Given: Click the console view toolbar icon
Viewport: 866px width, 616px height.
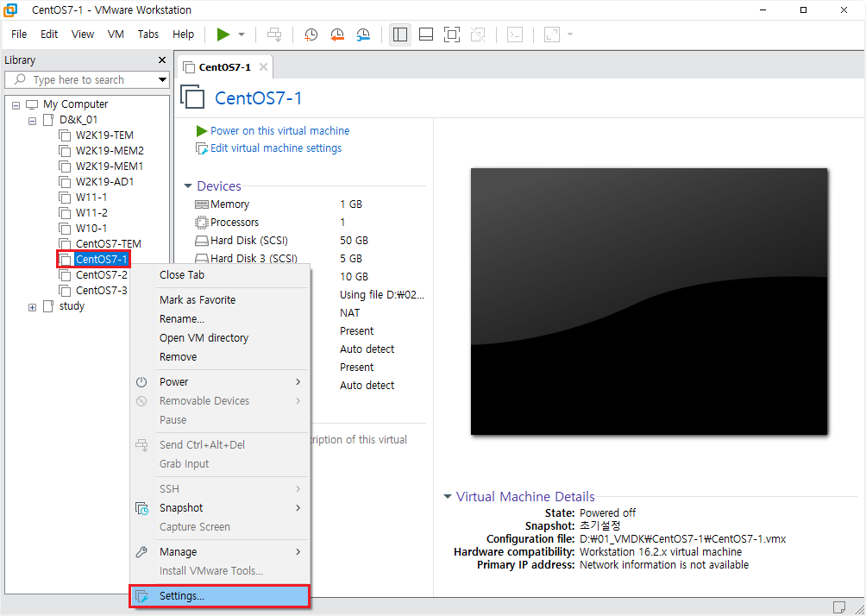Looking at the screenshot, I should click(x=515, y=35).
